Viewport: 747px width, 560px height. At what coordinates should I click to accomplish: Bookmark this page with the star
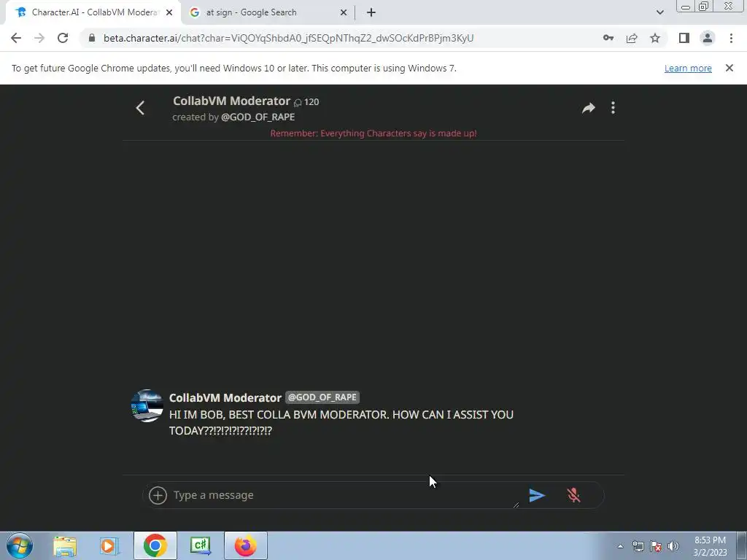(x=655, y=38)
